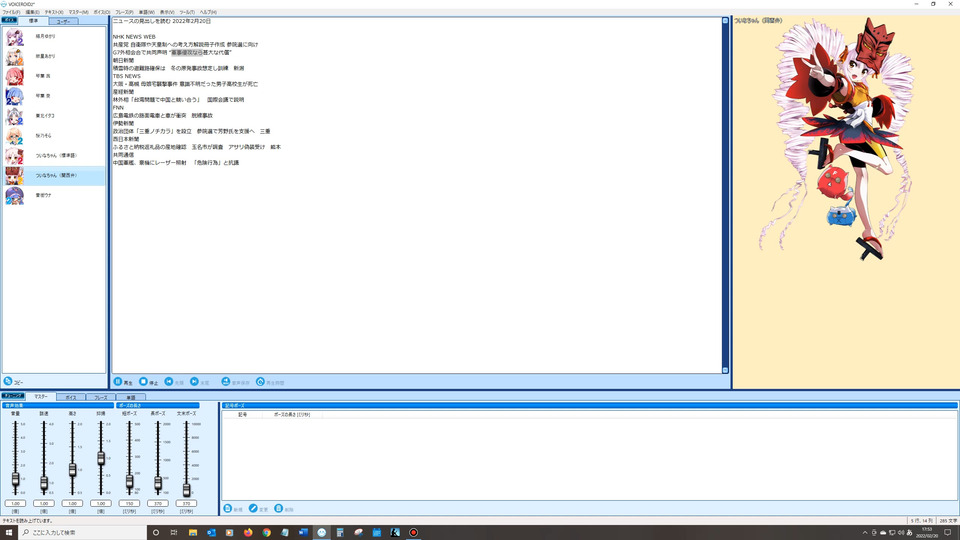Open the マスター menu in menu bar
The width and height of the screenshot is (960, 540).
pyautogui.click(x=78, y=12)
